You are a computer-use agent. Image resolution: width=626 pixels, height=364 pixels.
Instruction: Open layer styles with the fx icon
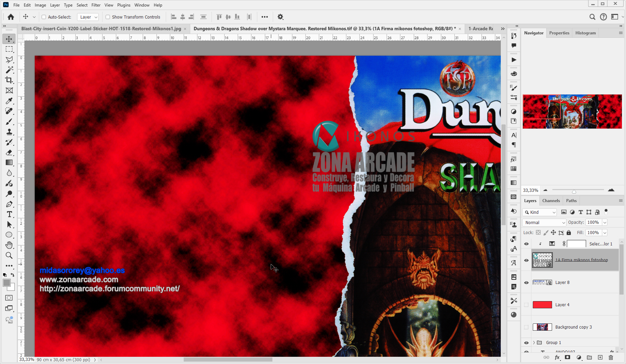pyautogui.click(x=557, y=357)
